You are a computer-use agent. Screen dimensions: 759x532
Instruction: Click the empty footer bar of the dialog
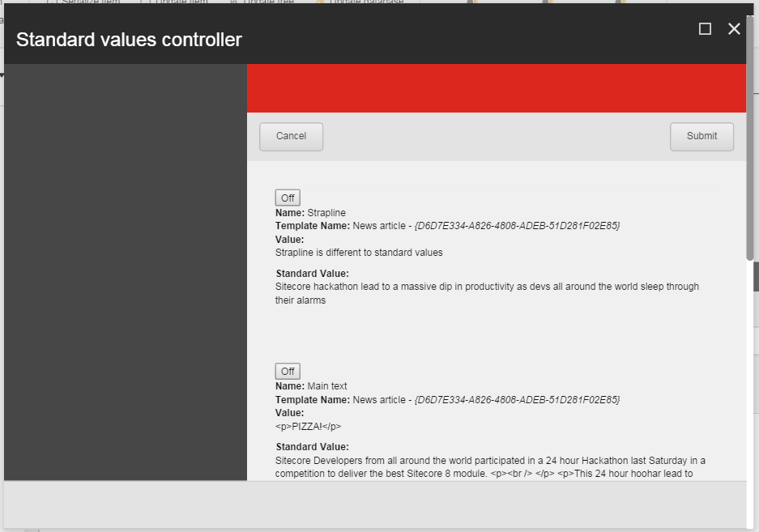(374, 504)
